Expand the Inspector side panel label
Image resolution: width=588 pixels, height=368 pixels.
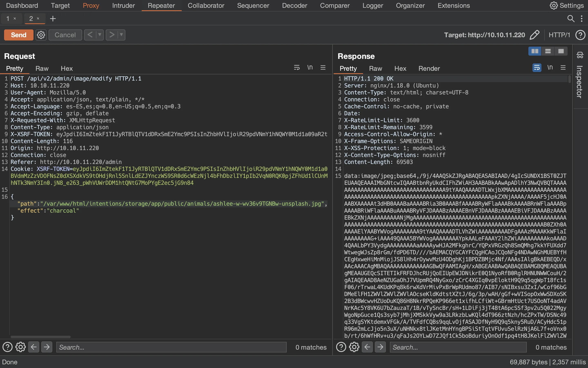(579, 82)
